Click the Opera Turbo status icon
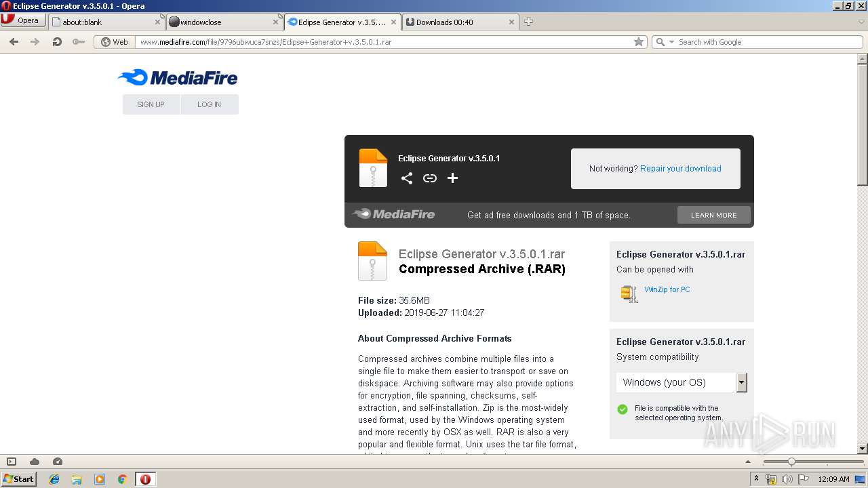 [58, 462]
